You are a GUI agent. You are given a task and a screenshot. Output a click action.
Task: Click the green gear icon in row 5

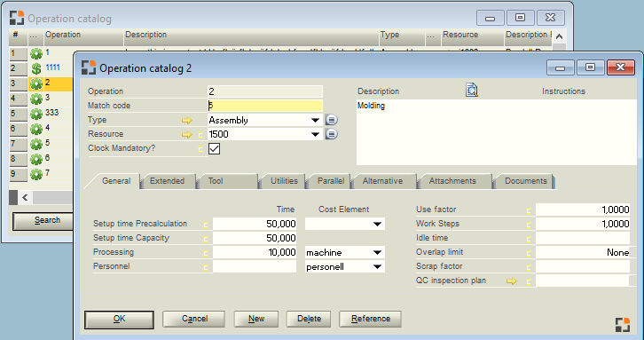pyautogui.click(x=36, y=114)
